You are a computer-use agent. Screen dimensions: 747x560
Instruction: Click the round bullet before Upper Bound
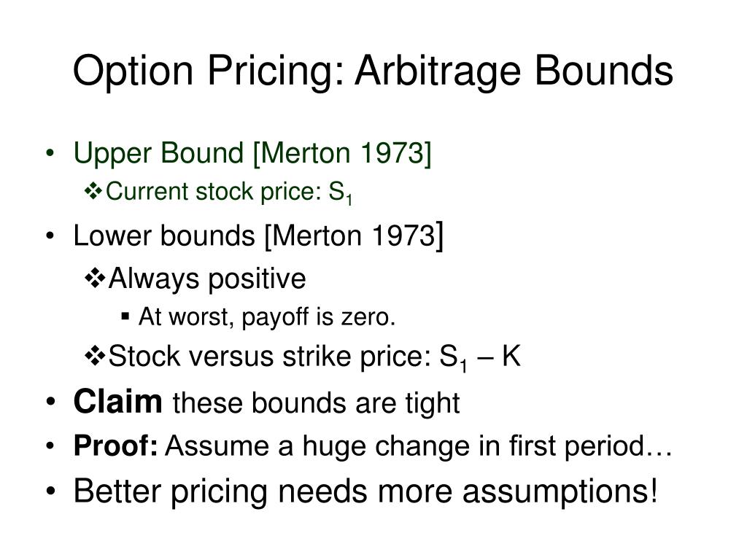pyautogui.click(x=50, y=154)
